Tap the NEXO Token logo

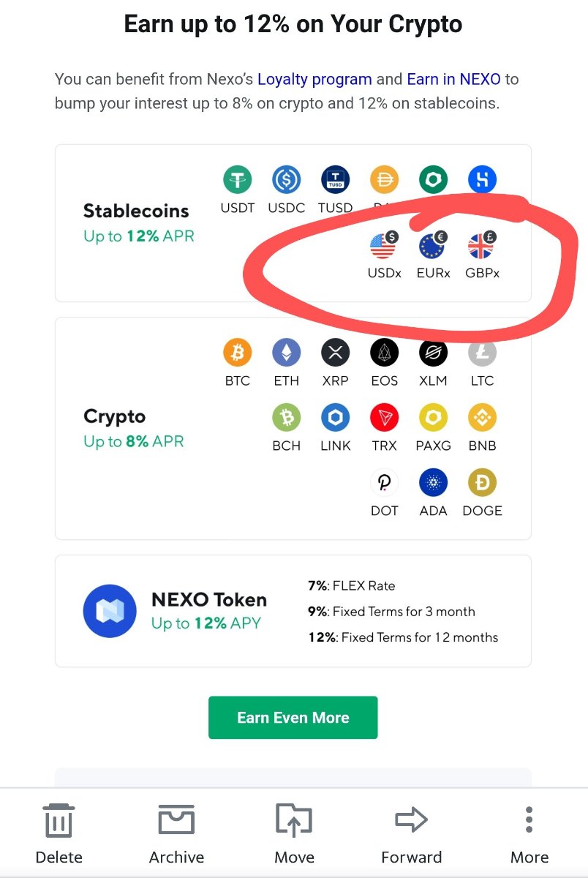tap(110, 611)
